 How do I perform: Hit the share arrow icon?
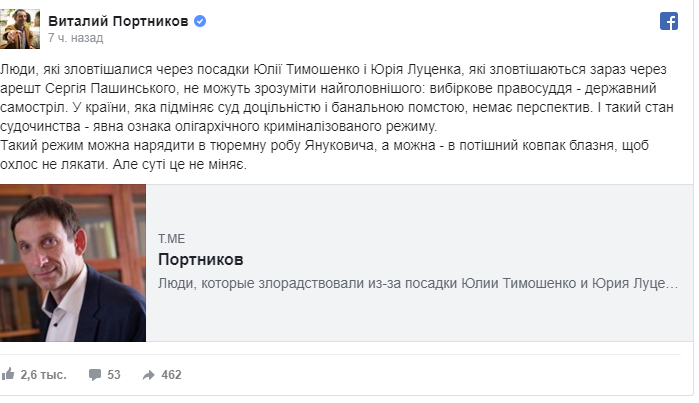pos(149,375)
